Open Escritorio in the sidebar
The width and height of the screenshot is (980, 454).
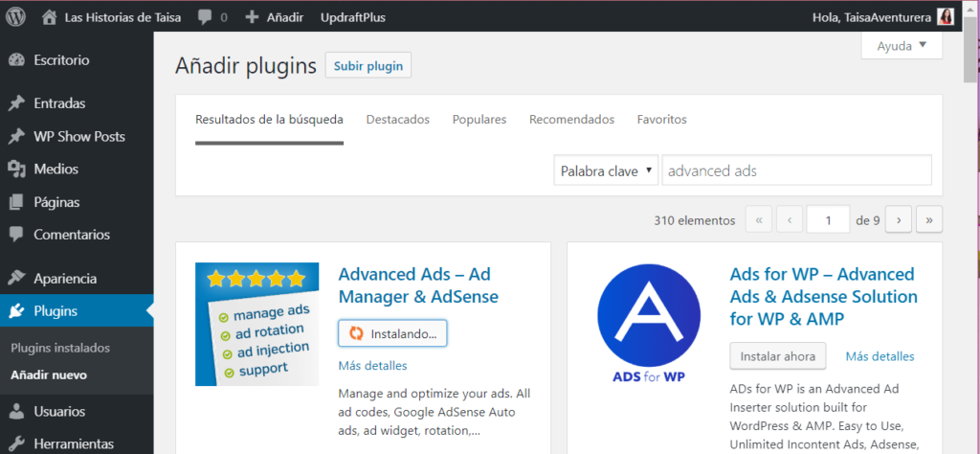(61, 60)
